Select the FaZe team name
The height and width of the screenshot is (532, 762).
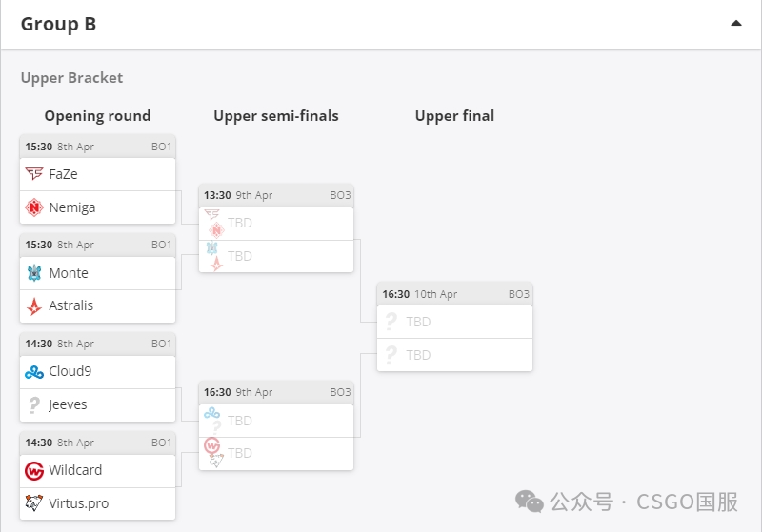pyautogui.click(x=63, y=174)
